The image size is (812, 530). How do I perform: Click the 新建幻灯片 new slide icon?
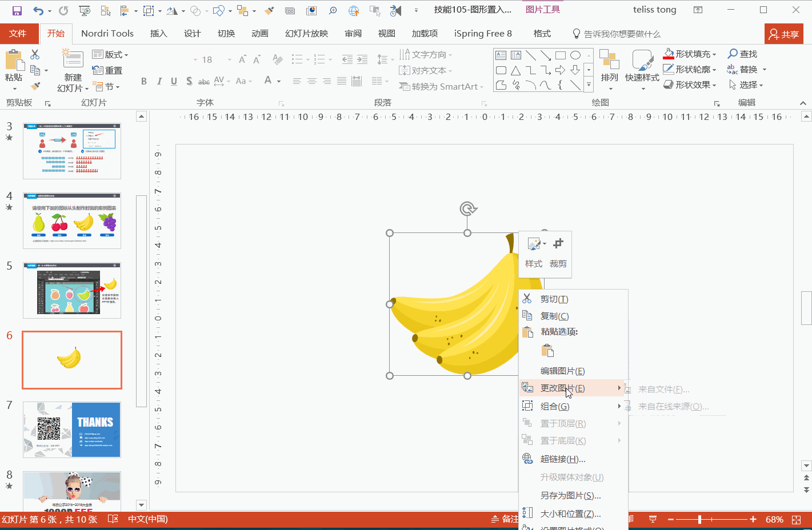[x=73, y=59]
